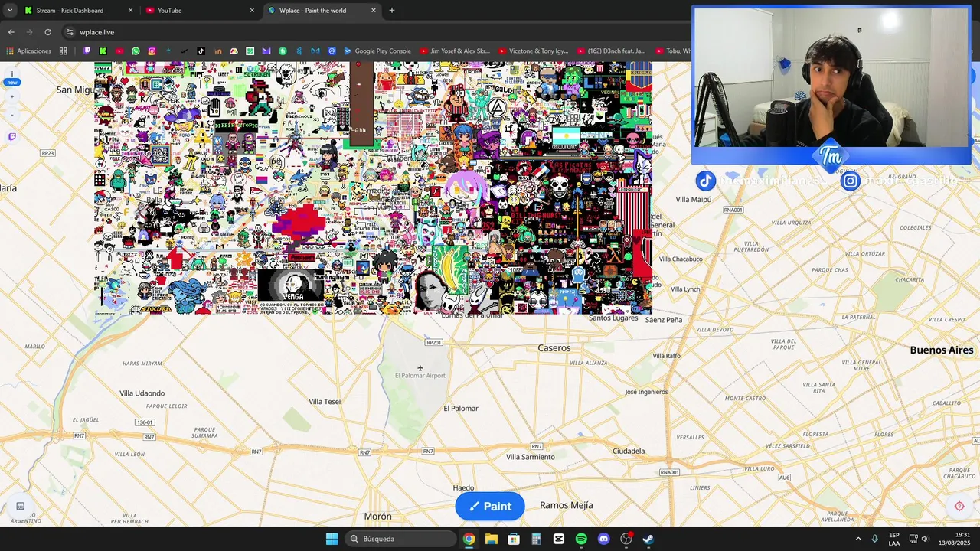Click the Buenos Aires map label
This screenshot has width=980, height=551.
coord(942,350)
